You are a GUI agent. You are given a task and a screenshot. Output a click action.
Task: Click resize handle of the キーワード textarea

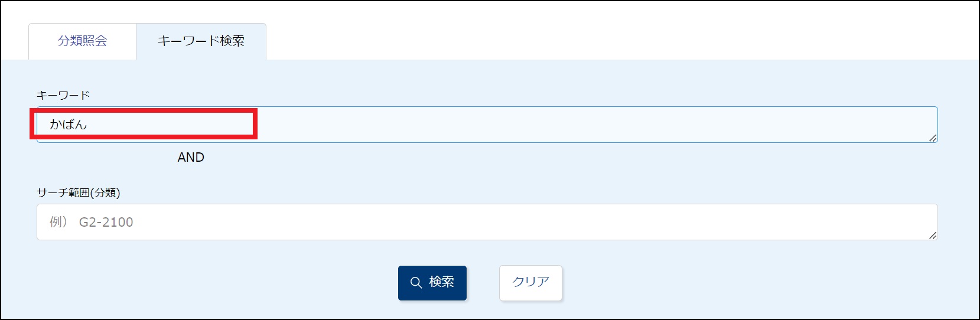point(932,138)
